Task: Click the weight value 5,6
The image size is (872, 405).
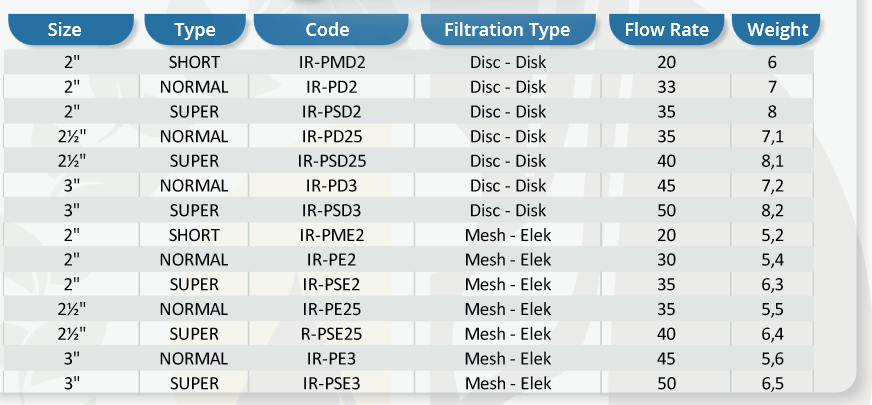Action: pos(773,359)
